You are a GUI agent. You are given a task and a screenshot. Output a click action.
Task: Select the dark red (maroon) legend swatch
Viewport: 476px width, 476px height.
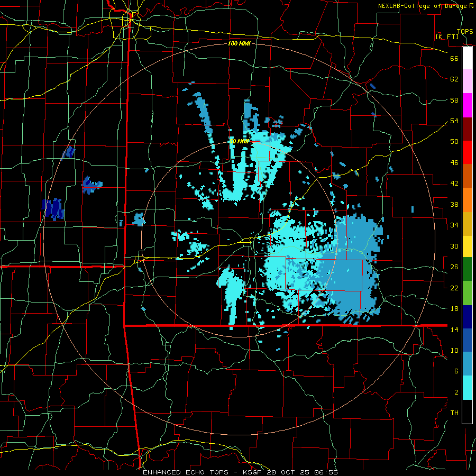coord(467,129)
